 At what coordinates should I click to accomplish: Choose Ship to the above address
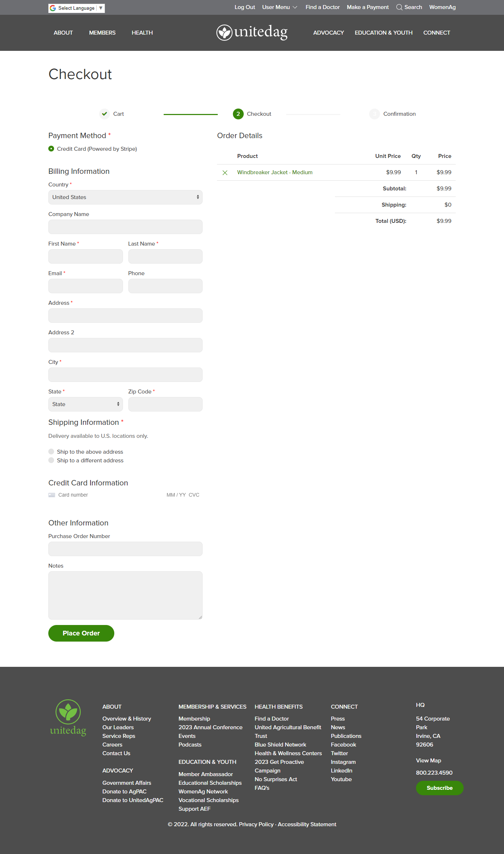pyautogui.click(x=51, y=452)
